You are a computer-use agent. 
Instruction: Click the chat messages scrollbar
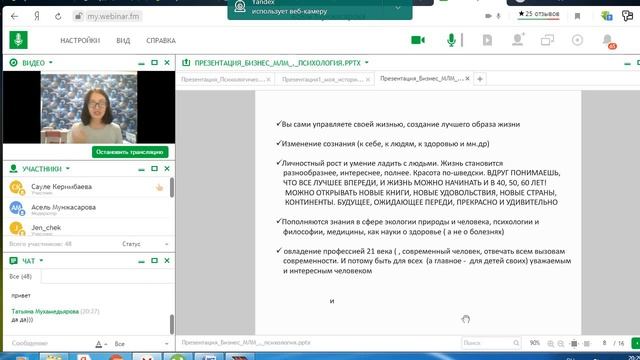172,324
